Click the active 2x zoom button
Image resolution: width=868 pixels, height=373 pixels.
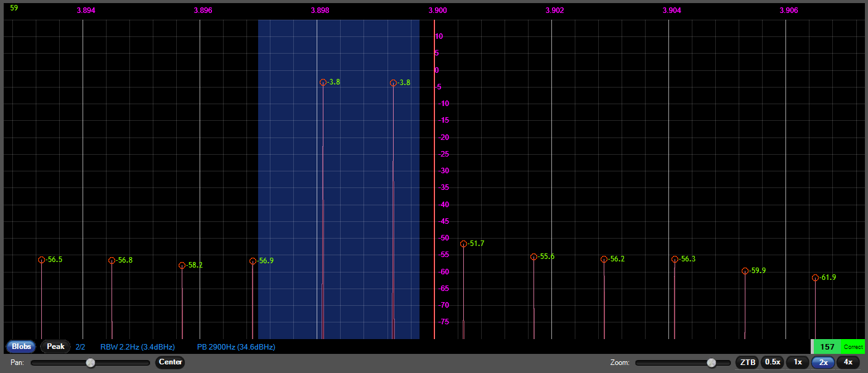tap(822, 363)
